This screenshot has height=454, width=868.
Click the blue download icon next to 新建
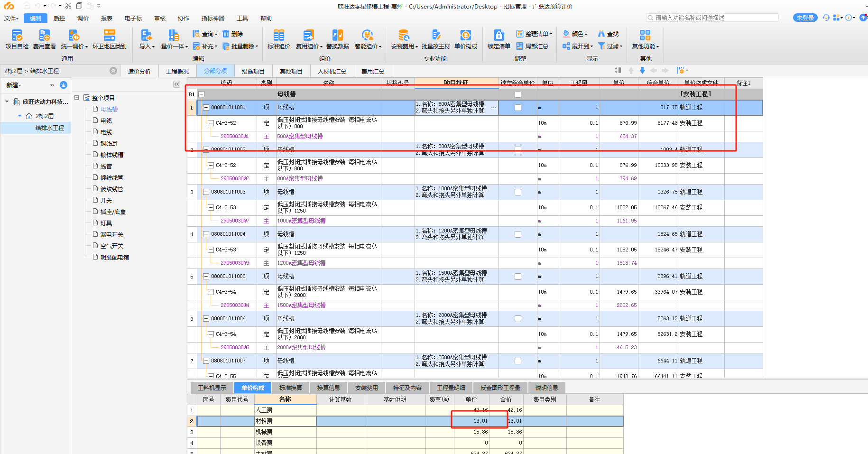click(x=64, y=85)
